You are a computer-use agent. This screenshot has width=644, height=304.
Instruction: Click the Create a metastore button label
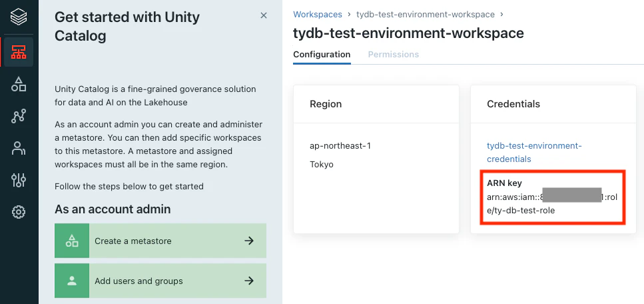coord(133,241)
